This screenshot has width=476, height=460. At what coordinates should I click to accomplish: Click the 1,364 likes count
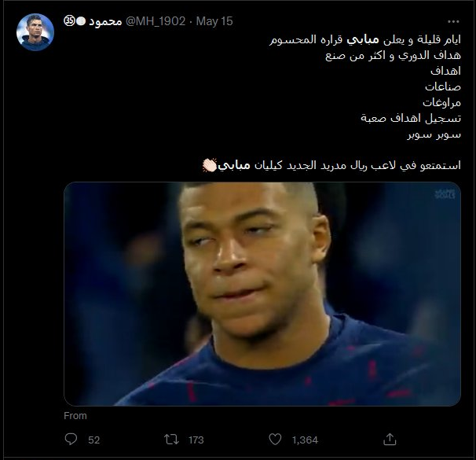[x=305, y=440]
